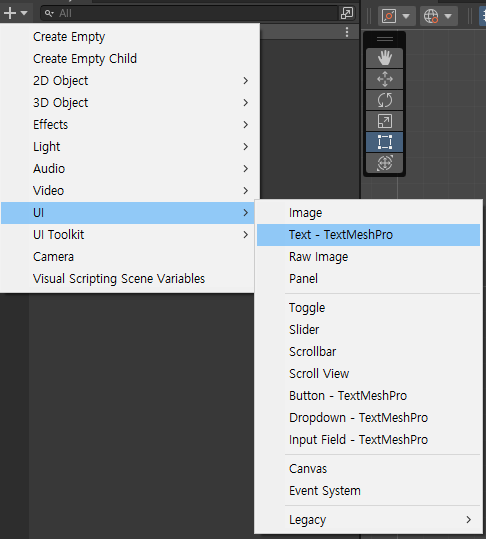Click chevron arrow on 3D Object row

pyautogui.click(x=245, y=103)
